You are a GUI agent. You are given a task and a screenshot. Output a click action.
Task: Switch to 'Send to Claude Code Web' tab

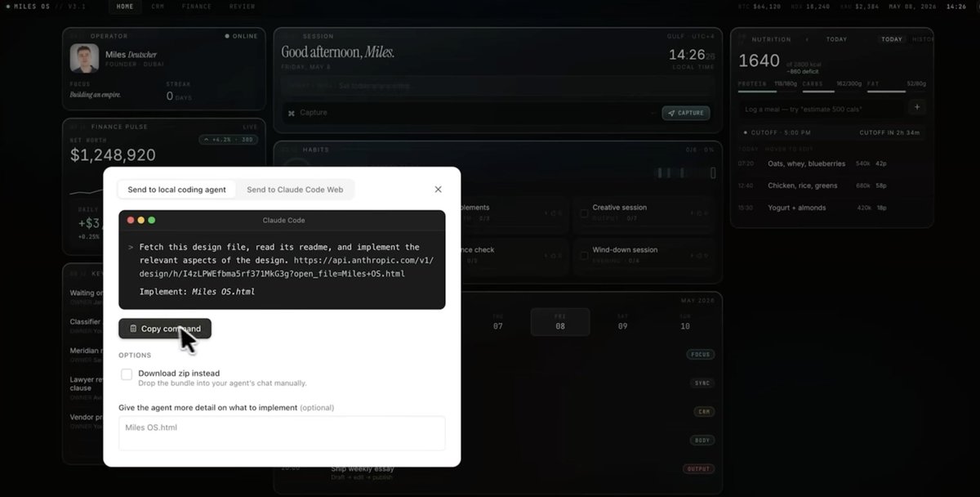click(295, 190)
